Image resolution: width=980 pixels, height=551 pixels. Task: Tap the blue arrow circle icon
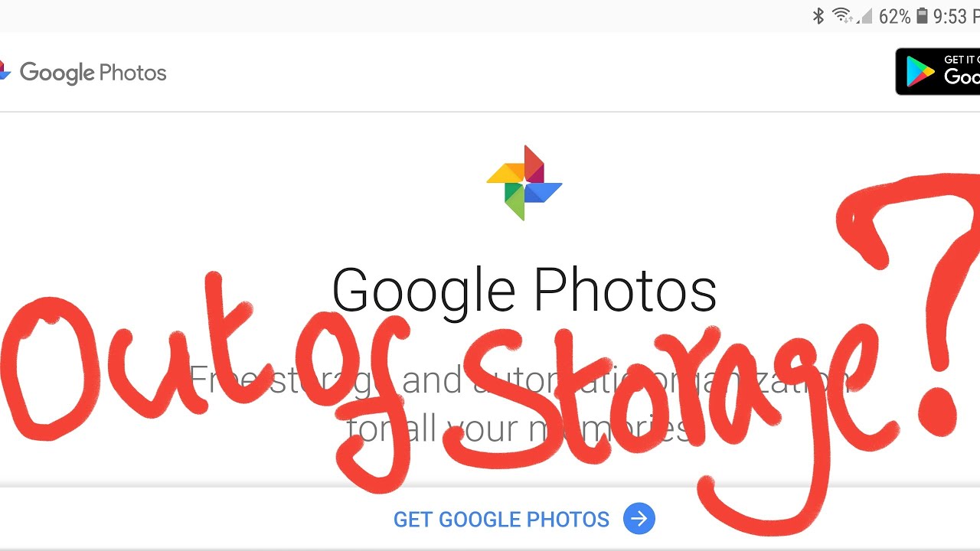click(639, 519)
